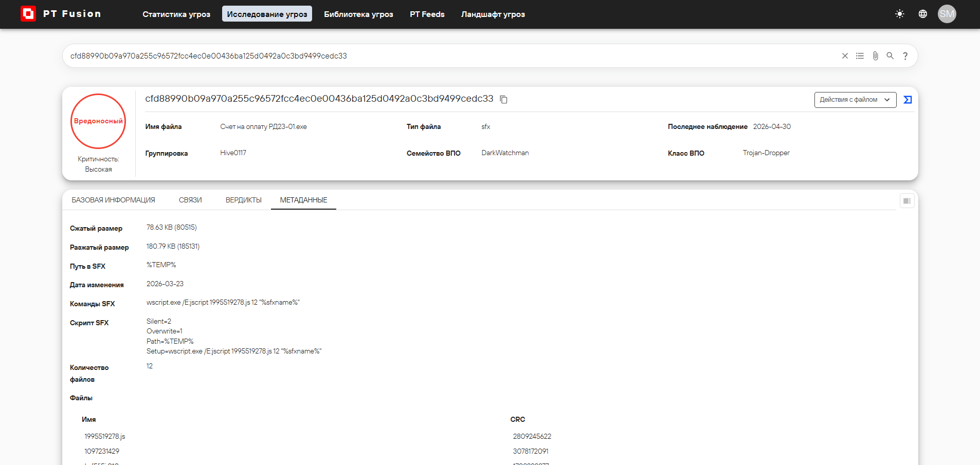Image resolution: width=980 pixels, height=465 pixels.
Task: Click file row 1995519278.js
Action: click(x=105, y=436)
